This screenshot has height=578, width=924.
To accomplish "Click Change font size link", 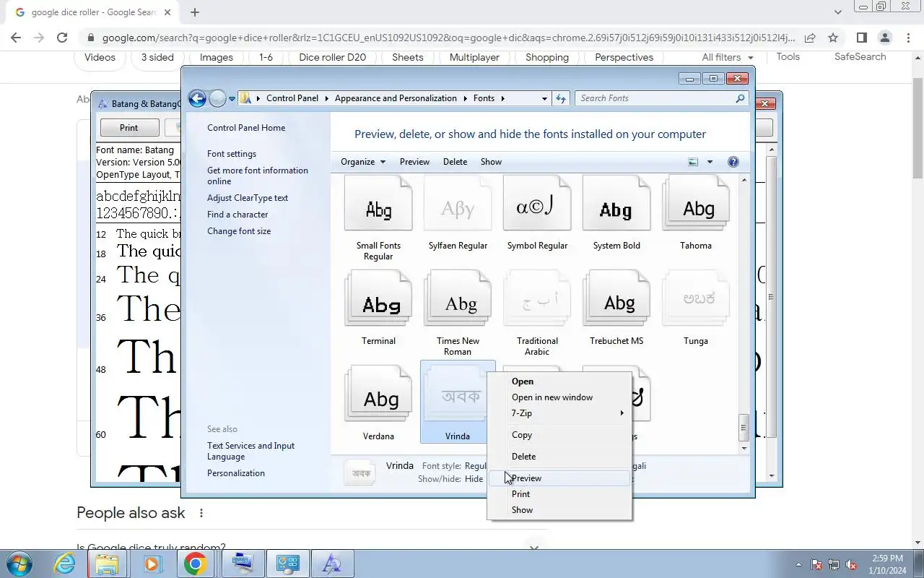I will pos(239,231).
